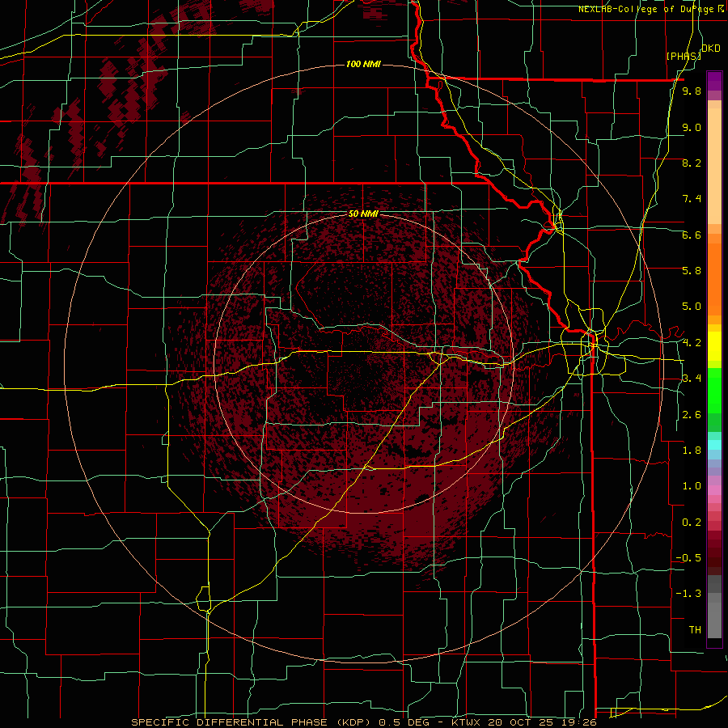Viewport: 728px width, 728px height.
Task: Click the 3.4 value on the scale
Action: coord(692,379)
